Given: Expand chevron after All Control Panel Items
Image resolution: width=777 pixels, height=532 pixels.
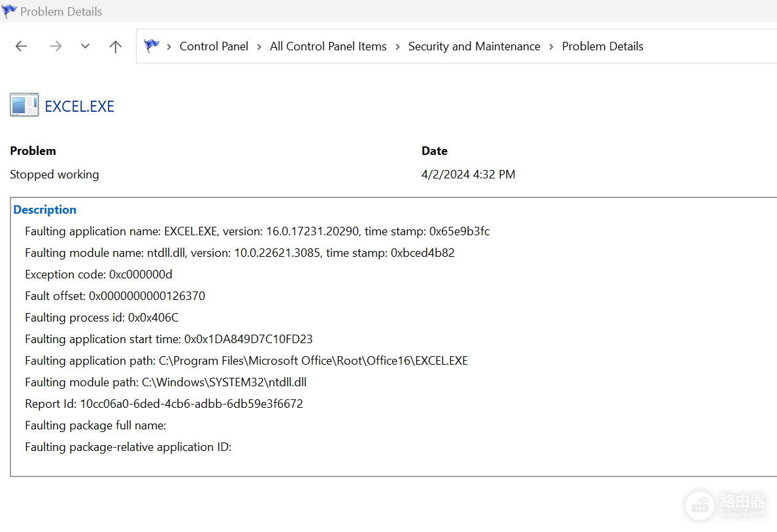Looking at the screenshot, I should pos(397,46).
